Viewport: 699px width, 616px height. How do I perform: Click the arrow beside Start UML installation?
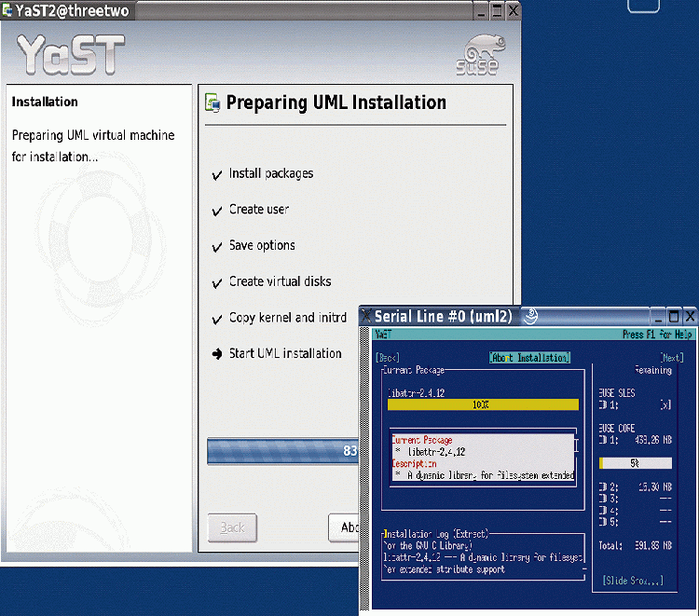[217, 354]
